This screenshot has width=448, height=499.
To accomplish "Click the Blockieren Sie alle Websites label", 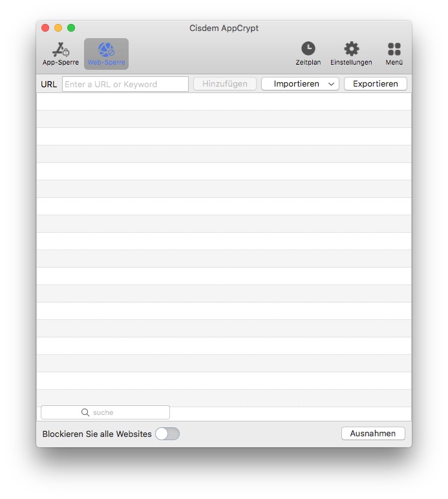I will (x=97, y=434).
